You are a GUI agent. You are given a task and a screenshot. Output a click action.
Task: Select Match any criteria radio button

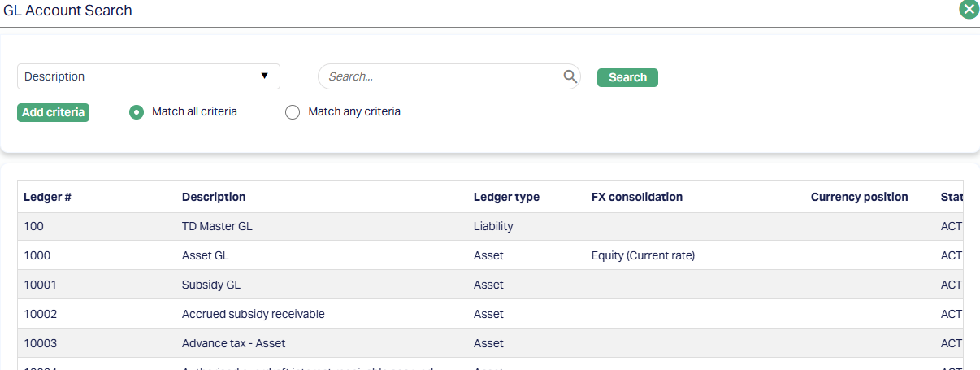(x=293, y=112)
